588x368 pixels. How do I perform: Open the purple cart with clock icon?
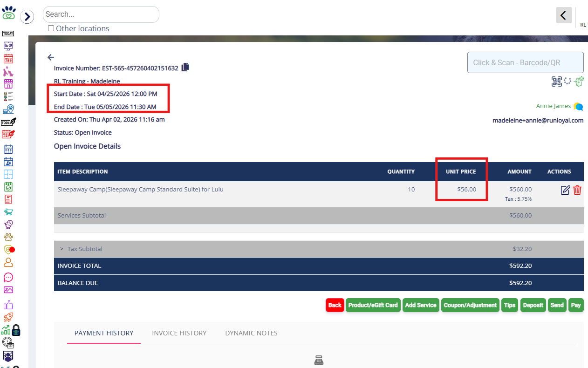(x=8, y=225)
